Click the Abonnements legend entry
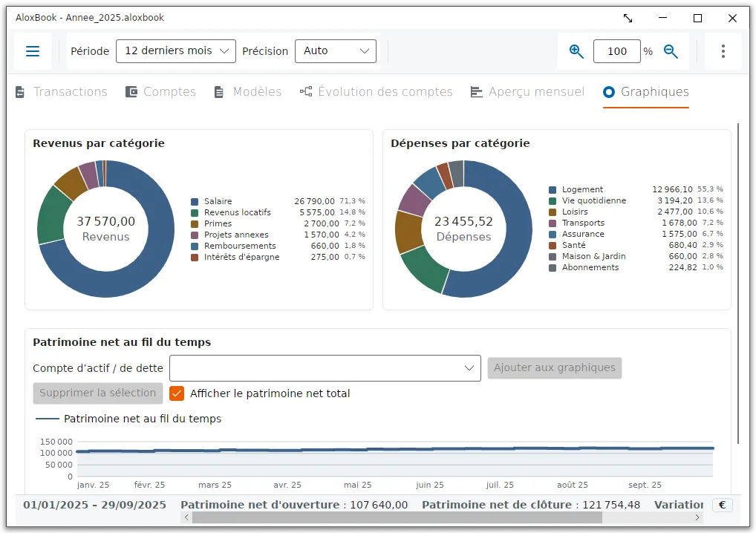 (636, 267)
